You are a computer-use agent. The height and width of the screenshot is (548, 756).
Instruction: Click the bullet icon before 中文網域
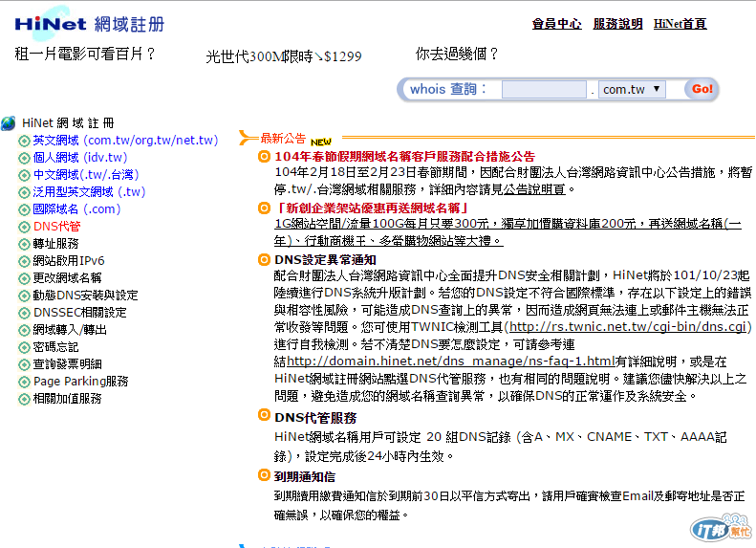click(x=24, y=175)
